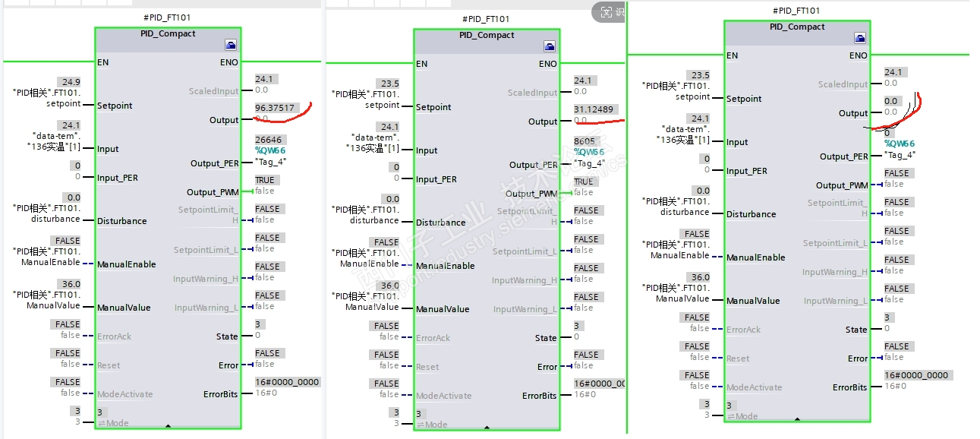
Task: Click the Output pin on middle block
Action: [543, 122]
